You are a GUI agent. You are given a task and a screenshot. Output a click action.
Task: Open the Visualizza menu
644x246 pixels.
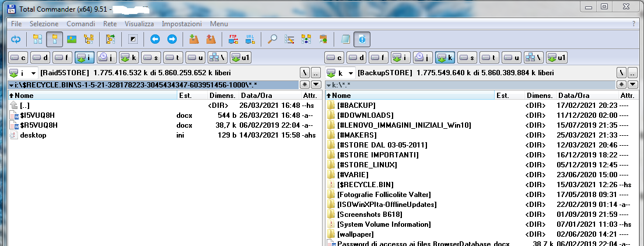139,24
